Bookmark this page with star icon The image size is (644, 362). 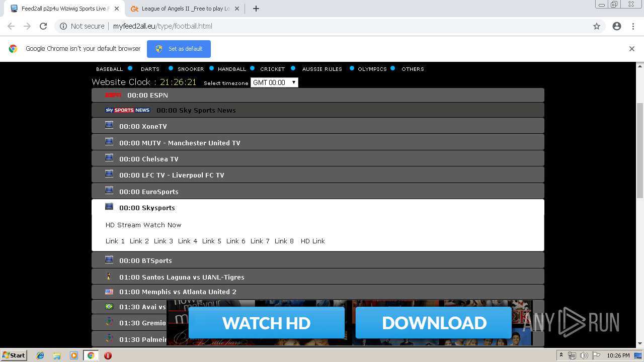[597, 26]
